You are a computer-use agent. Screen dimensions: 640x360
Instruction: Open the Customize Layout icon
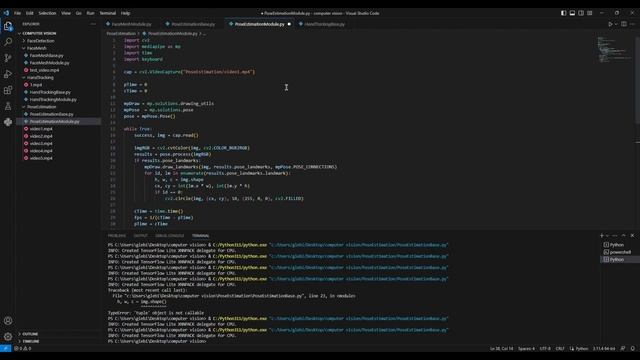click(590, 13)
